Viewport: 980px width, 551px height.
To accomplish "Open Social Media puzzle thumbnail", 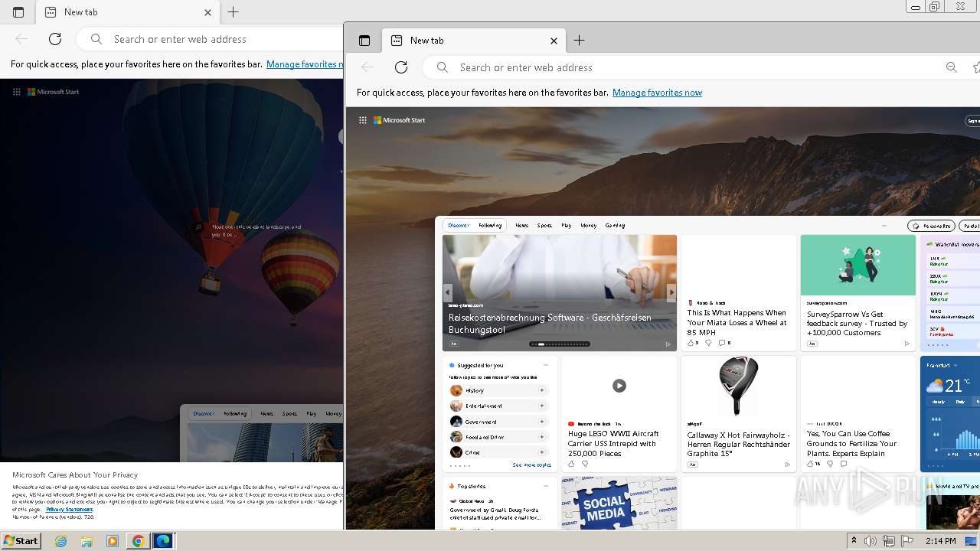I will coord(619,503).
